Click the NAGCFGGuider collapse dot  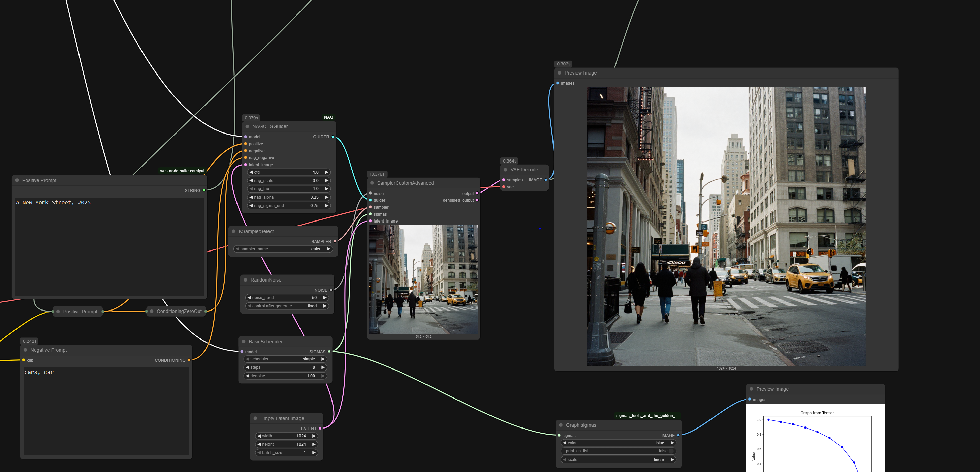click(x=247, y=127)
